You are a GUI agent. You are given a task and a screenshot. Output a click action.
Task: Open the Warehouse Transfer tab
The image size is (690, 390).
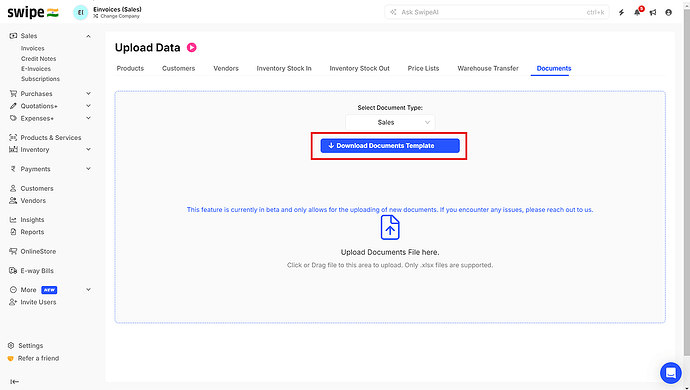tap(488, 68)
